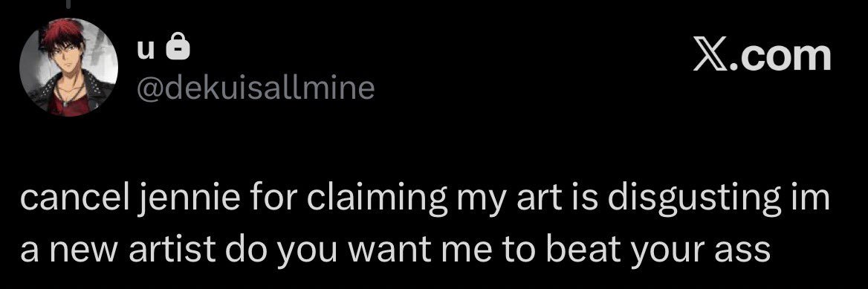Click the word "cancel" in the tweet

click(x=77, y=199)
